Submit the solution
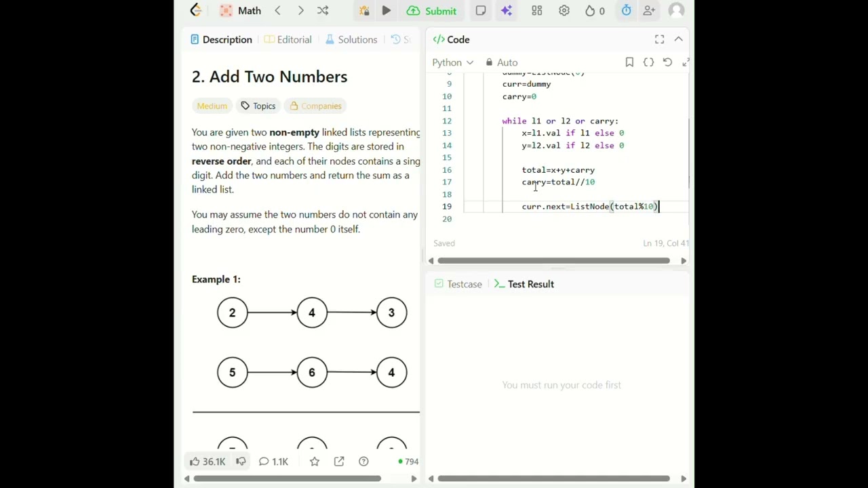This screenshot has height=488, width=868. pos(432,11)
